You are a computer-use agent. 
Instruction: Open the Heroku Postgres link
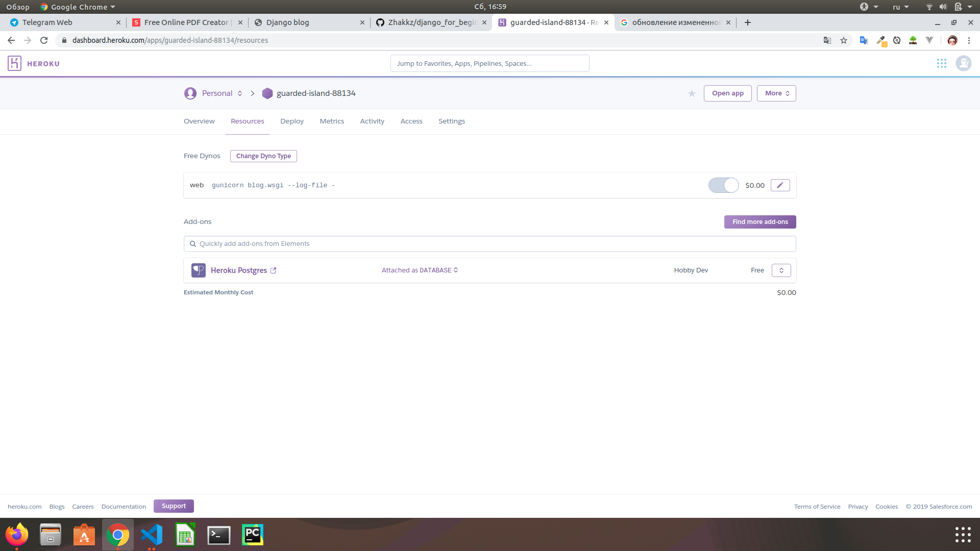coord(239,270)
